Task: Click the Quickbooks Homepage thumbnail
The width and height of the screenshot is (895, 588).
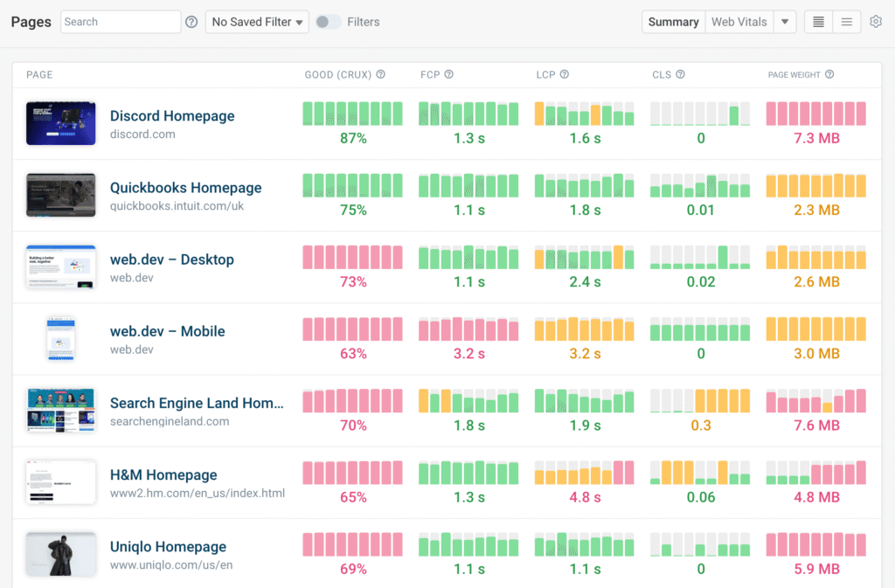Action: tap(60, 196)
